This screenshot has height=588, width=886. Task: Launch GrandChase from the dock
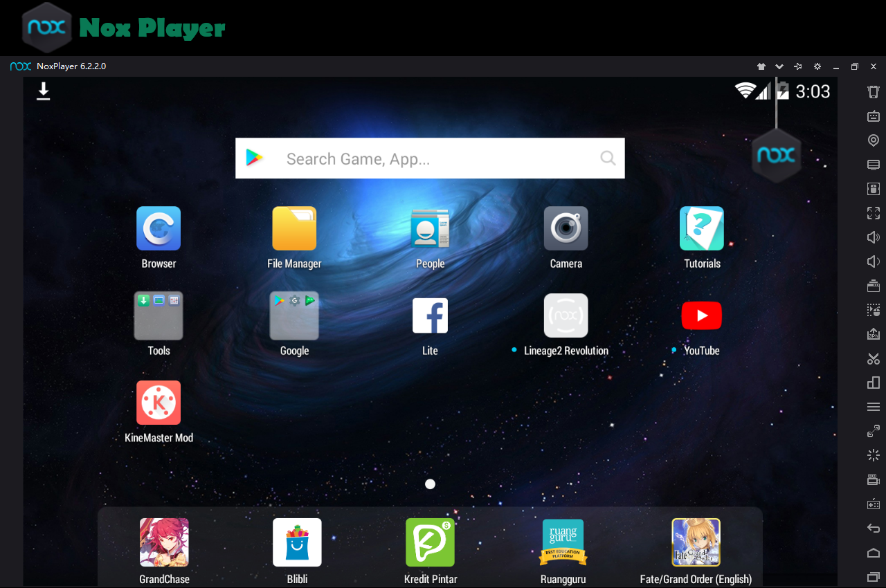(164, 543)
